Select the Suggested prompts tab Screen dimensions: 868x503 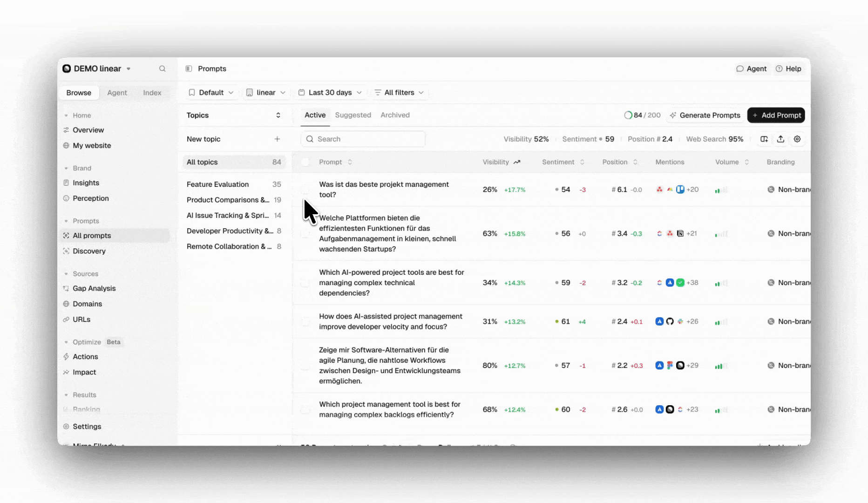tap(353, 115)
